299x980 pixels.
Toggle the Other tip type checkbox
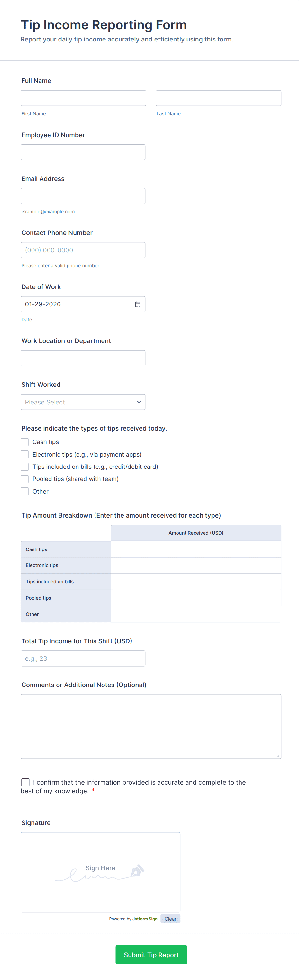pyautogui.click(x=24, y=491)
